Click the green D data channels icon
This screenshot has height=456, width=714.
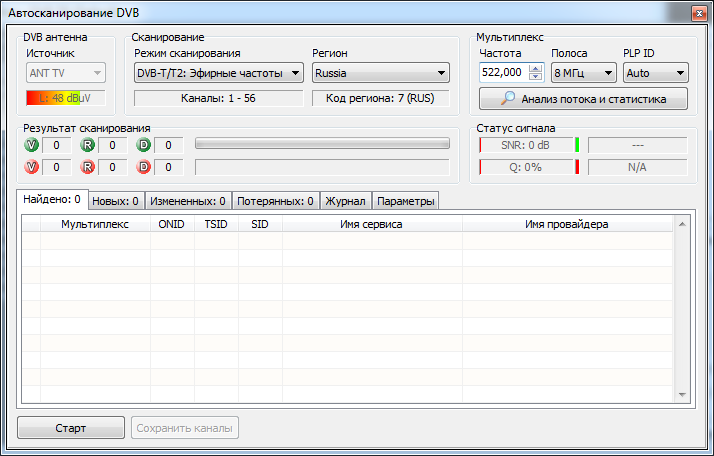145,146
